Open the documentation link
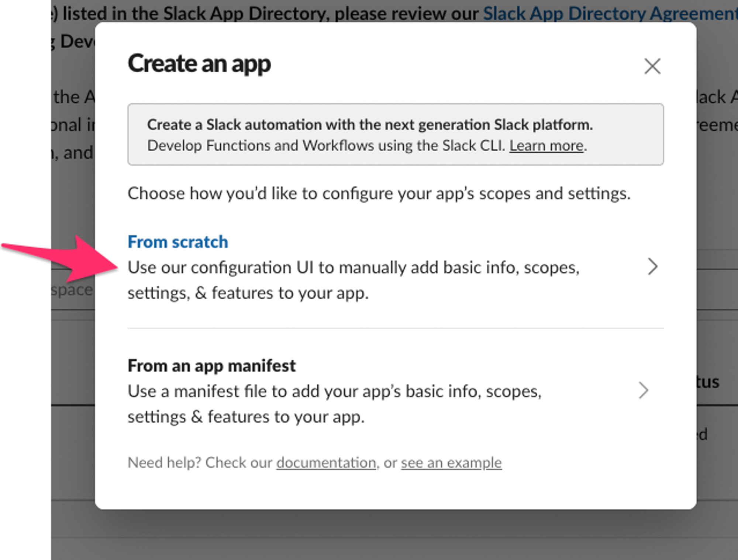 [326, 463]
